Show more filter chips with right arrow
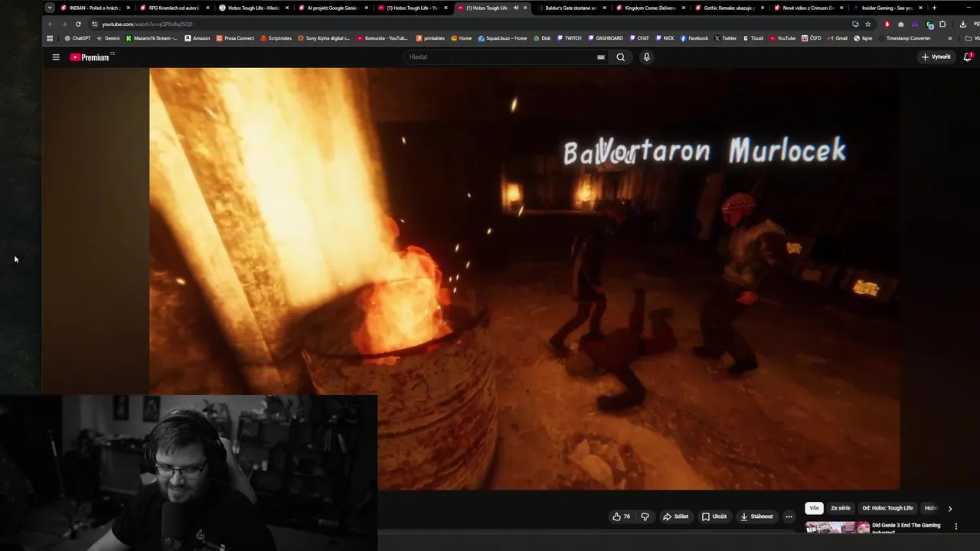The height and width of the screenshot is (551, 980). 950,508
